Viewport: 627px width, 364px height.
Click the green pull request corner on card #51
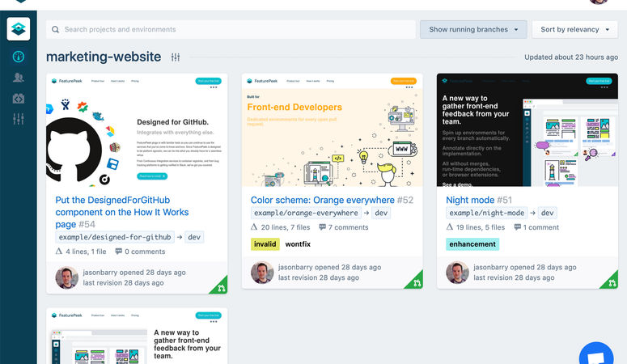(x=611, y=281)
